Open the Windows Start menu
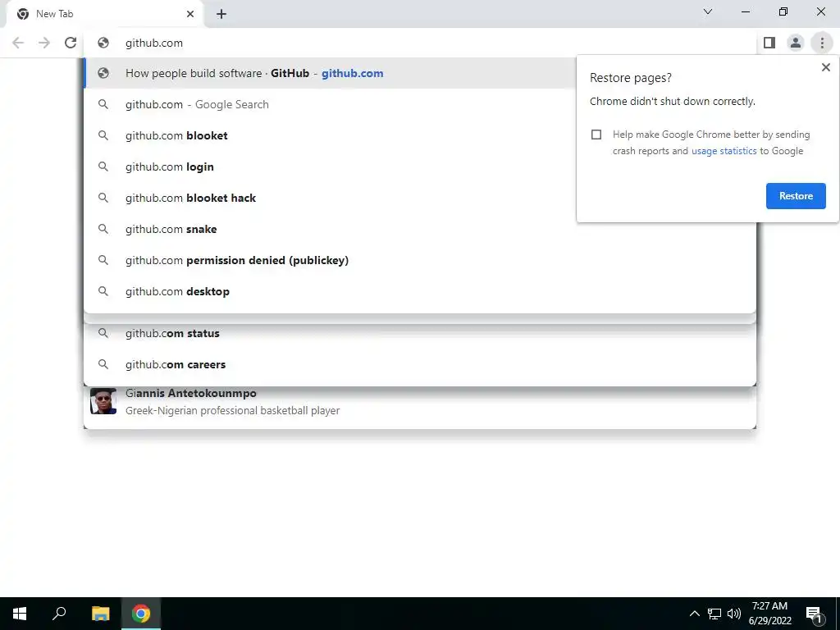 20,614
